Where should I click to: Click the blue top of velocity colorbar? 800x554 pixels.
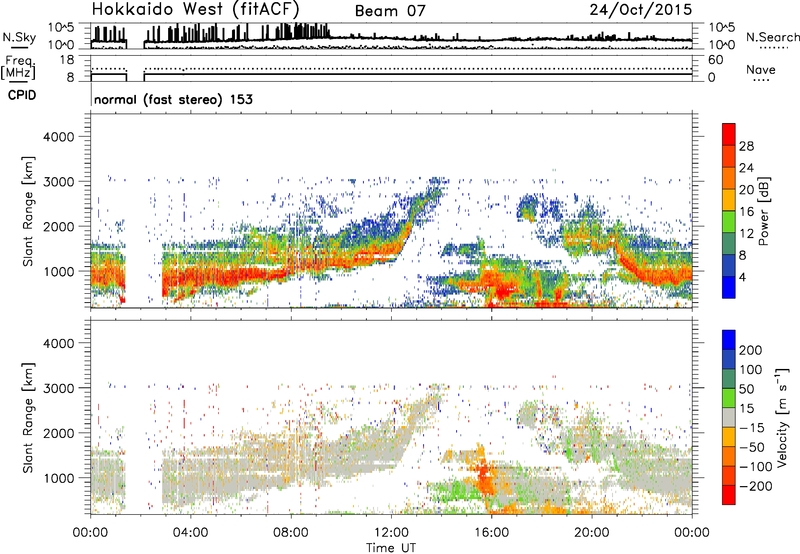click(x=729, y=340)
